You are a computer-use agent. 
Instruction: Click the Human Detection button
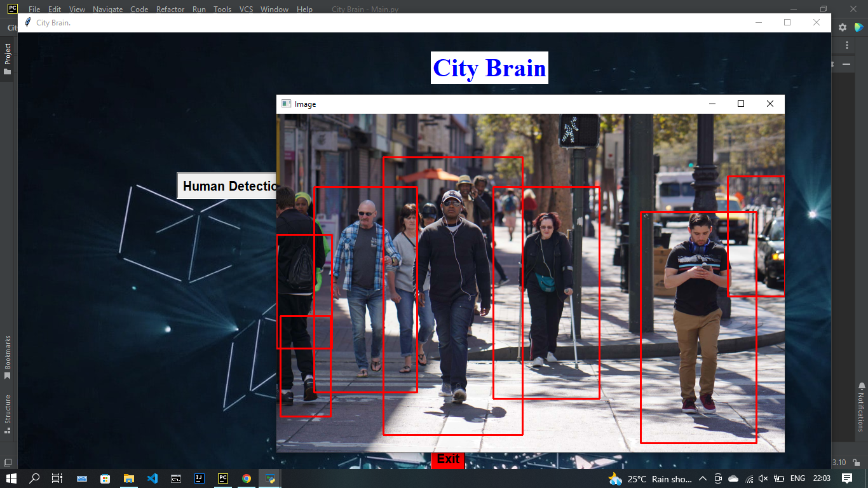click(227, 186)
